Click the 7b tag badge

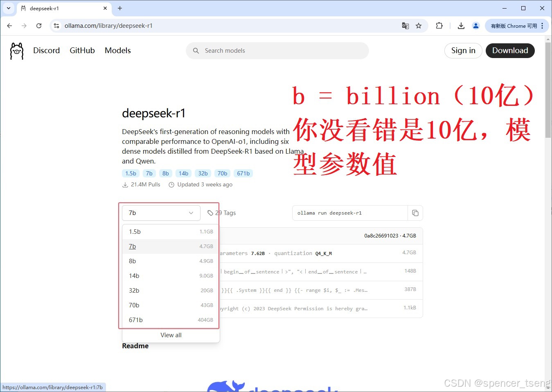149,173
